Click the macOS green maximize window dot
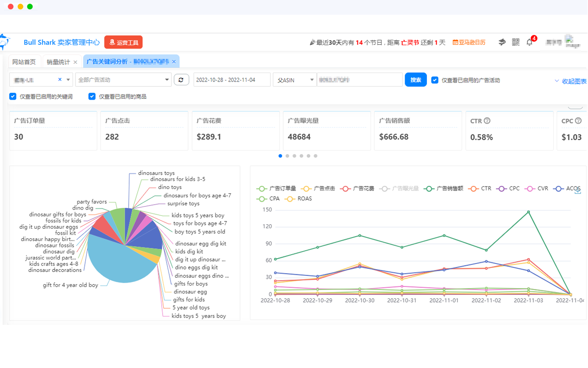 (30, 6)
